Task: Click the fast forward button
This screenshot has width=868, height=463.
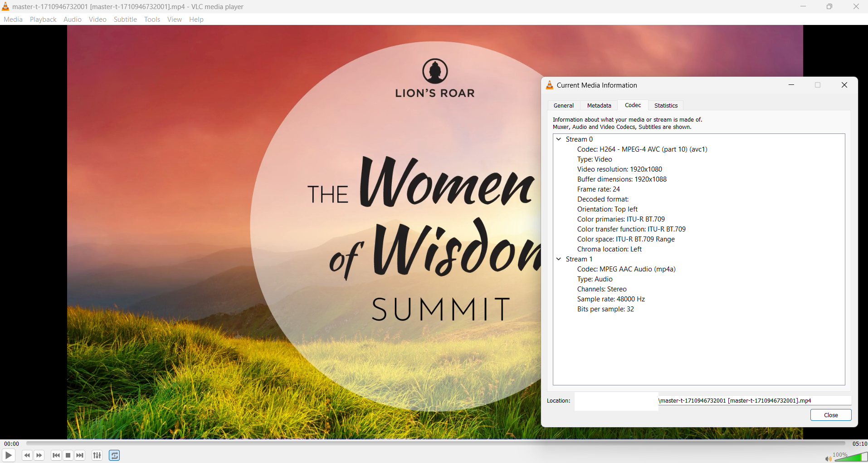Action: point(39,455)
